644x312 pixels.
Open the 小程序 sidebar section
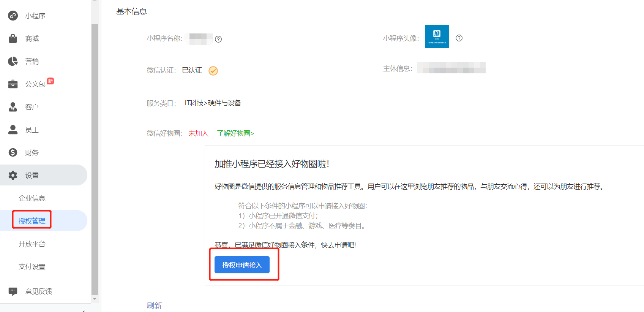click(35, 16)
